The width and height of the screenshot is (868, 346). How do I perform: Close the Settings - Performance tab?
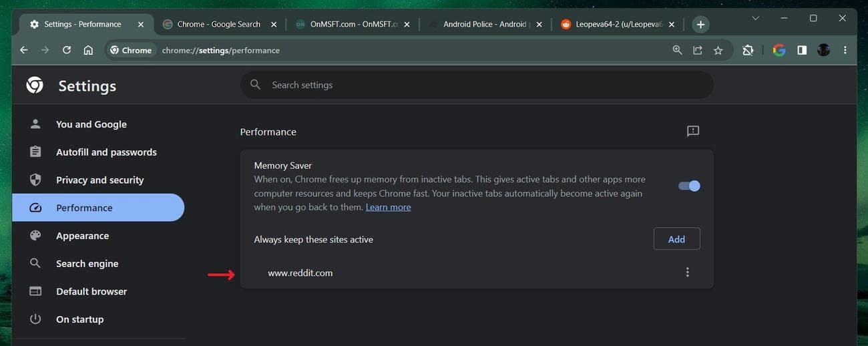coord(140,25)
